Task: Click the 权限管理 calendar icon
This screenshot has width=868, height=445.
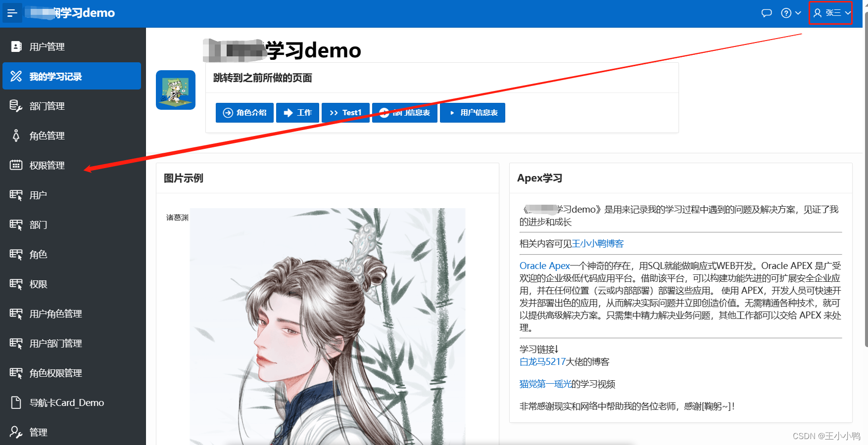Action: (x=16, y=165)
